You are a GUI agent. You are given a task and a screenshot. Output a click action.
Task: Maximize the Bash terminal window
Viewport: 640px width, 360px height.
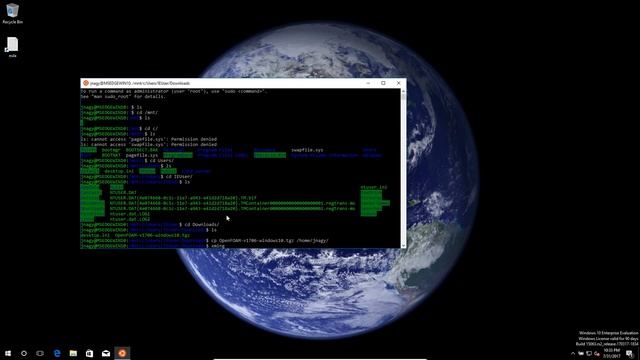pos(383,83)
